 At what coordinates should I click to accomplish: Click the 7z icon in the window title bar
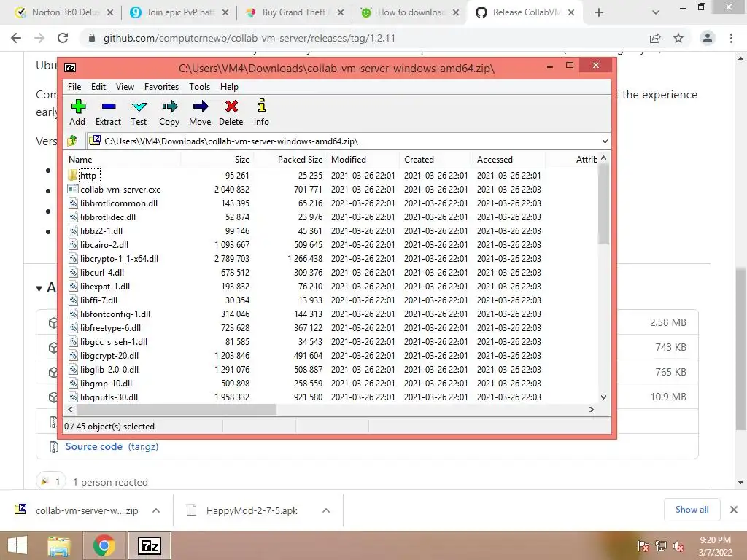[x=69, y=68]
